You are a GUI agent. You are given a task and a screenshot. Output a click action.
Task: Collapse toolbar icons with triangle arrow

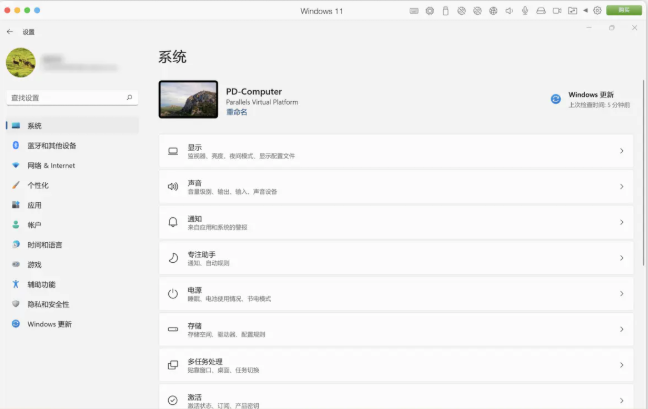(586, 11)
